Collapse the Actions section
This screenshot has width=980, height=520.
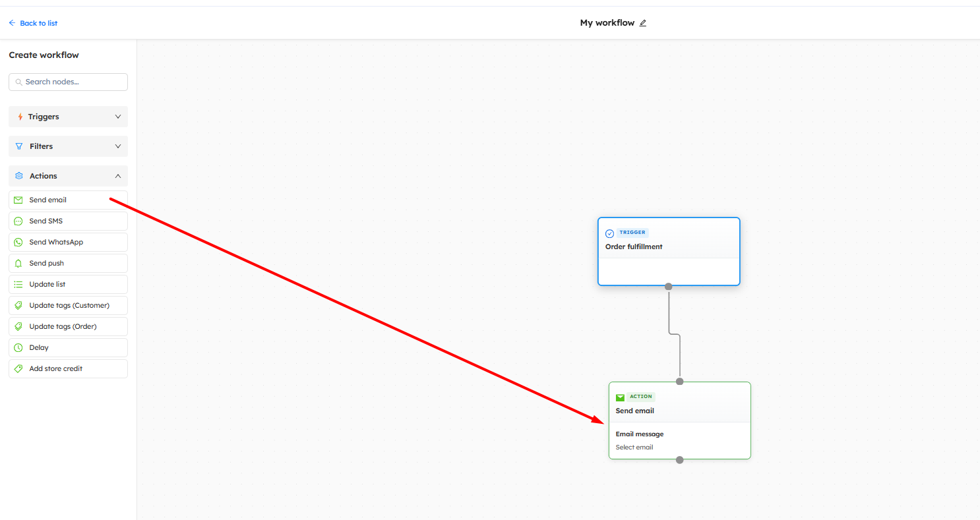coord(118,176)
